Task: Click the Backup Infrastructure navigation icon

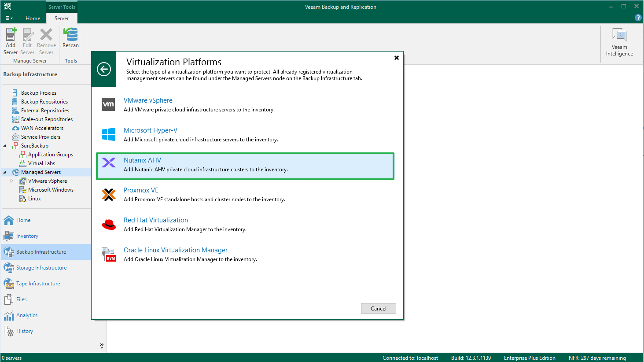Action: click(9, 252)
